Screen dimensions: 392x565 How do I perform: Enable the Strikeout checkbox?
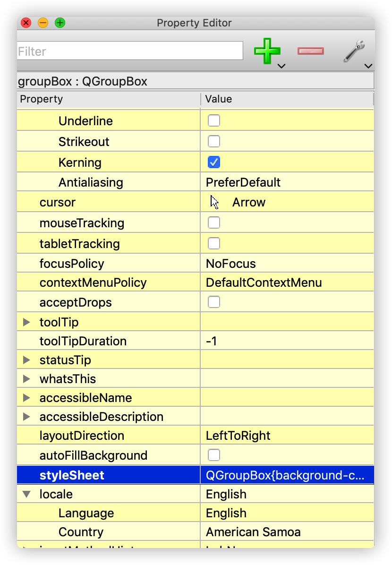click(214, 142)
